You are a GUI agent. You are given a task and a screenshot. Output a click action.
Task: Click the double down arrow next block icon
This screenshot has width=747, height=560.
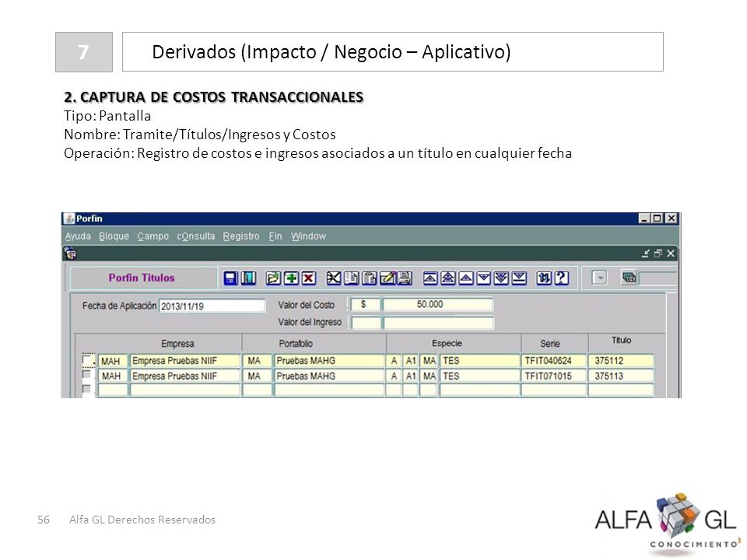(501, 278)
